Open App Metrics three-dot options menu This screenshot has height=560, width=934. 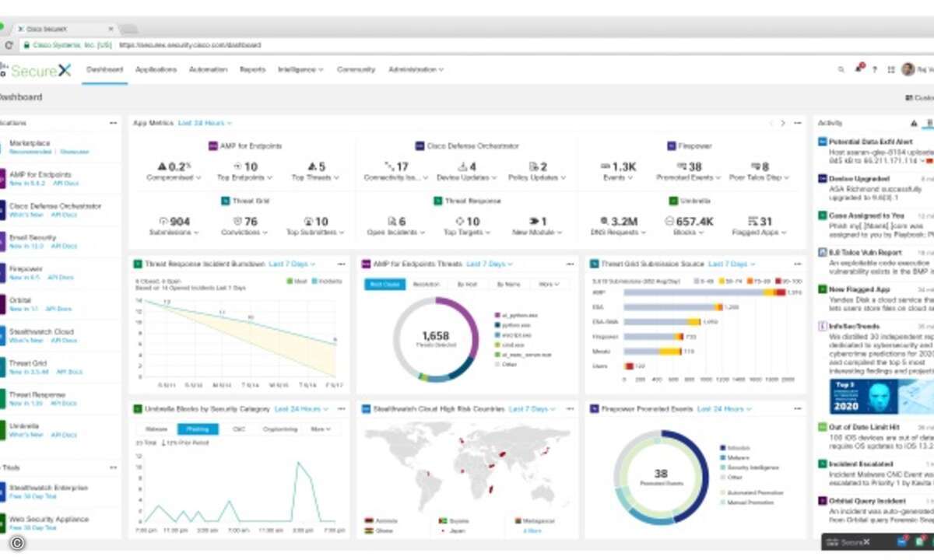(797, 123)
